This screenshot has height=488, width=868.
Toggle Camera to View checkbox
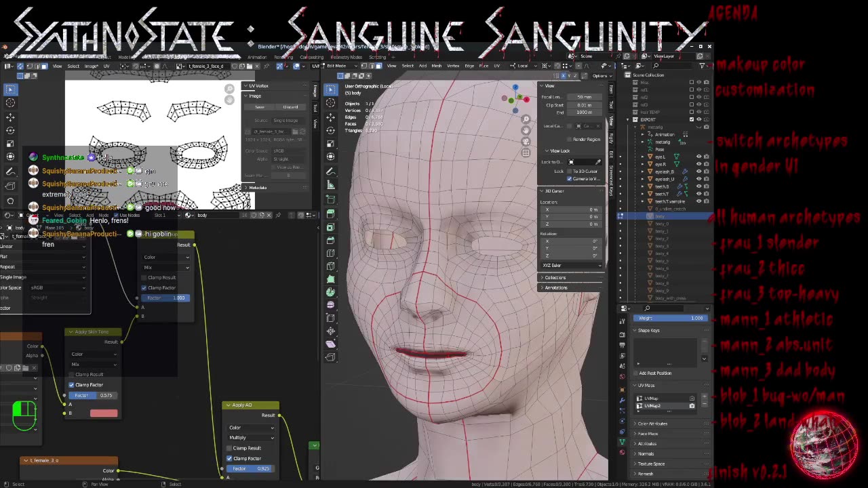(570, 179)
